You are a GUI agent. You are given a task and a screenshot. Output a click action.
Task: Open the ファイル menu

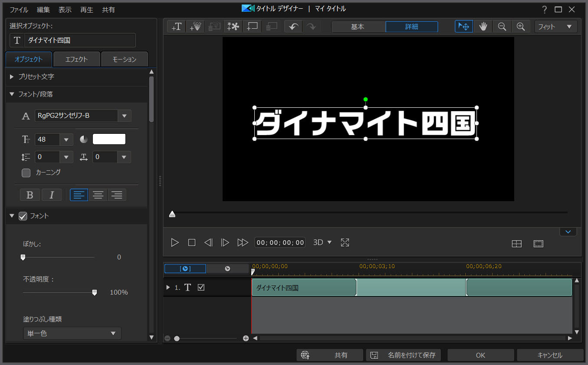(19, 10)
